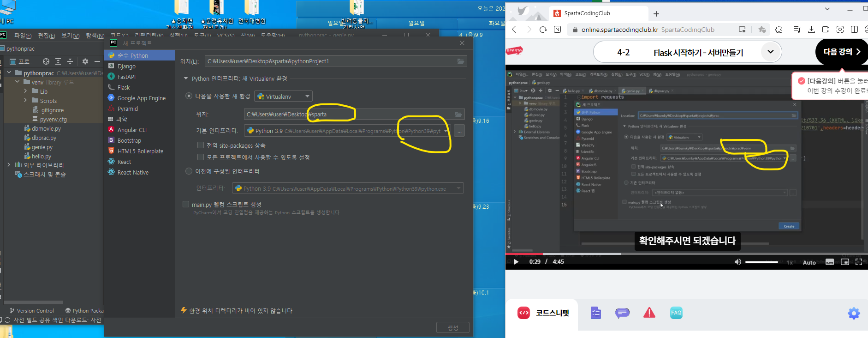Image resolution: width=868 pixels, height=338 pixels.
Task: Toggle video subtitles icon
Action: [x=830, y=262]
